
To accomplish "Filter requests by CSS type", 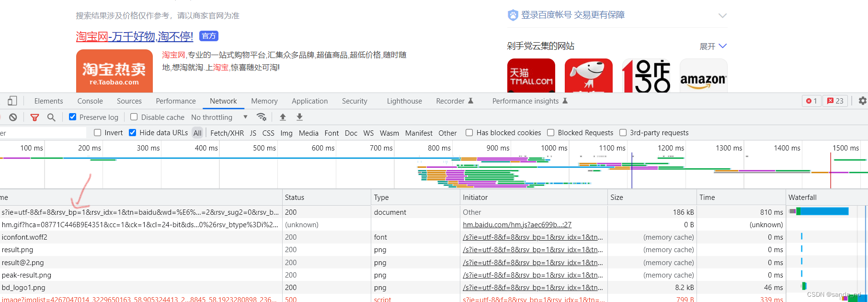I will [268, 133].
